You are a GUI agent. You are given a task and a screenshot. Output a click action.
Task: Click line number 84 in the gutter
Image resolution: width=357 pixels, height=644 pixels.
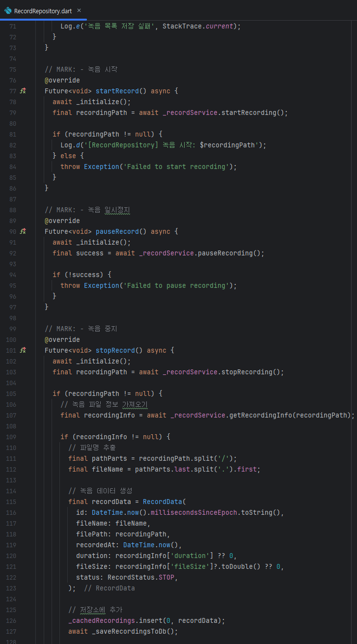point(12,167)
